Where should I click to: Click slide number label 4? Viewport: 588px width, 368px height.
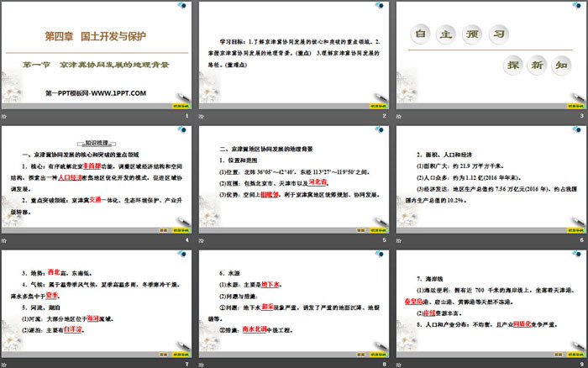click(x=187, y=240)
